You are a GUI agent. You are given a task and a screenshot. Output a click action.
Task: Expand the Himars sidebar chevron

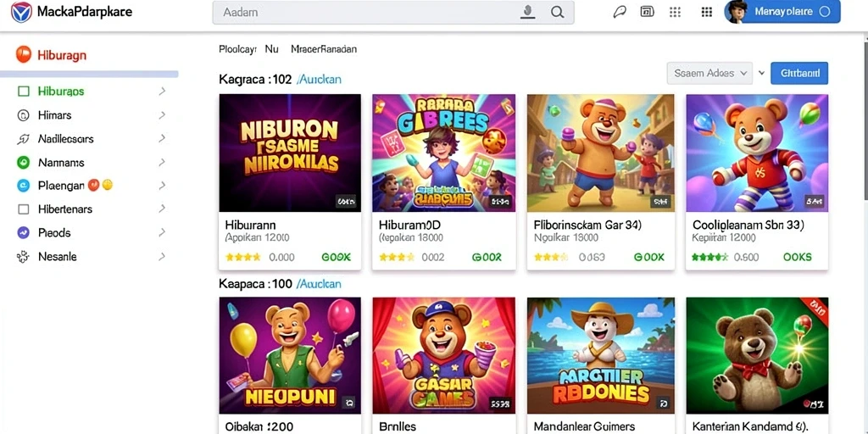pyautogui.click(x=162, y=115)
